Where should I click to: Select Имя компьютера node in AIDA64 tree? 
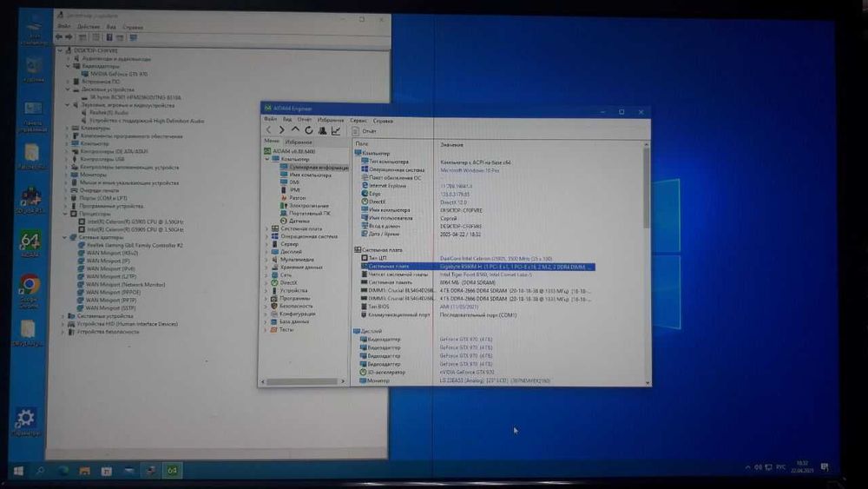point(310,175)
